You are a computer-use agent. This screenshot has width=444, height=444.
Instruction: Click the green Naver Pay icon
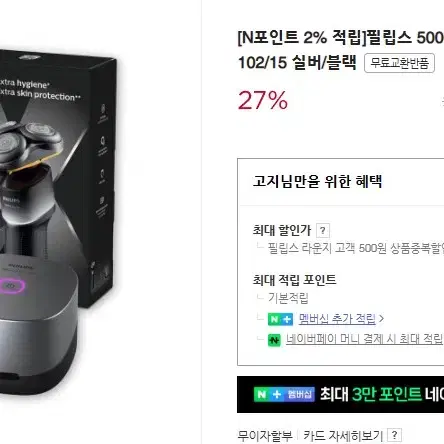click(274, 340)
